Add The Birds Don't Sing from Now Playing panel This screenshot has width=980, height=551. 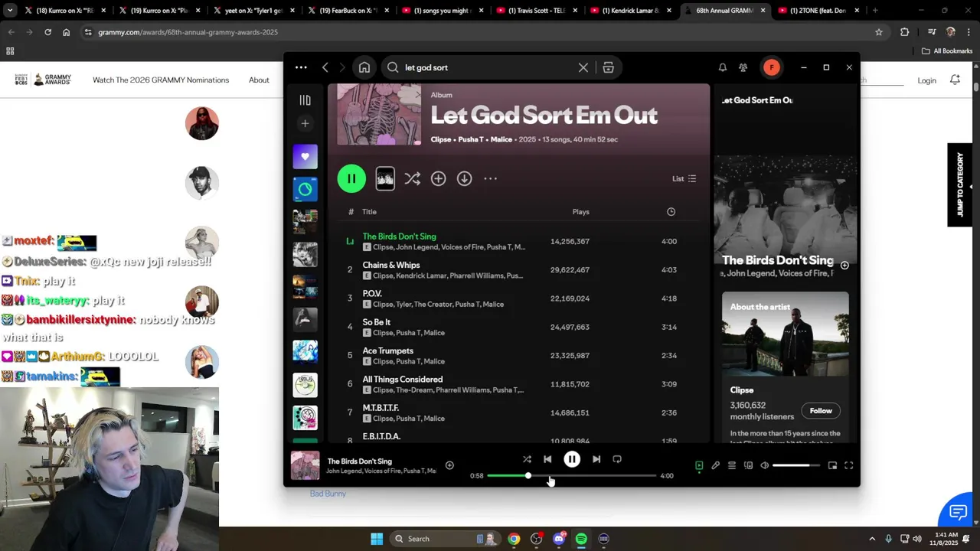[x=844, y=266]
